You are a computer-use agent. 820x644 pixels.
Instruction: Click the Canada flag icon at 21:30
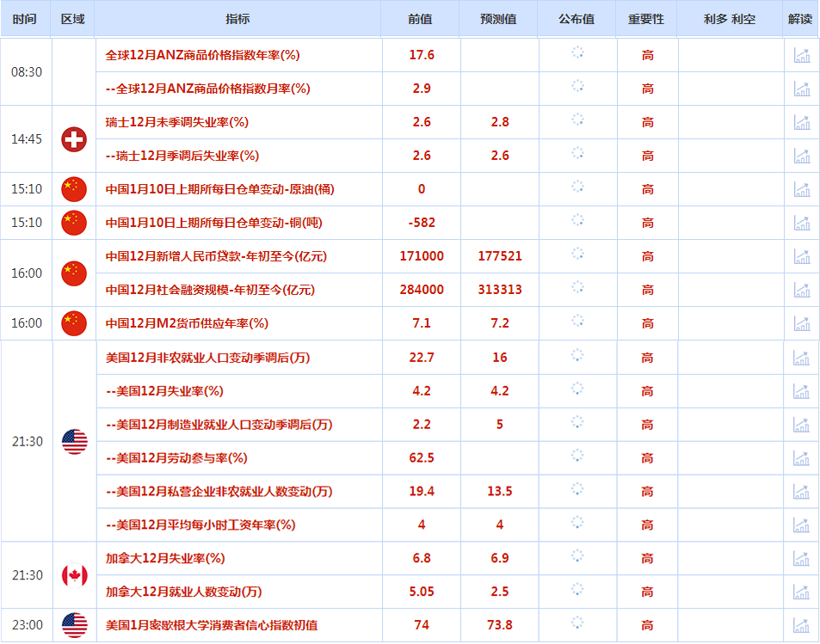pyautogui.click(x=75, y=575)
